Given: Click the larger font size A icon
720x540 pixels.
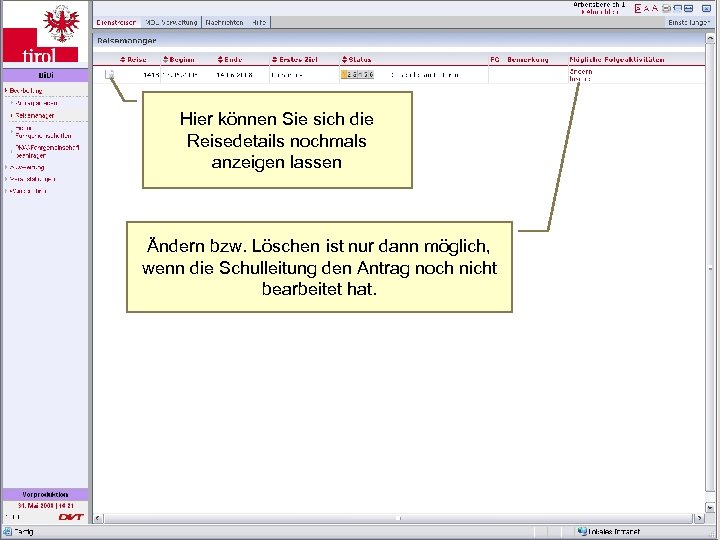Looking at the screenshot, I should [655, 8].
